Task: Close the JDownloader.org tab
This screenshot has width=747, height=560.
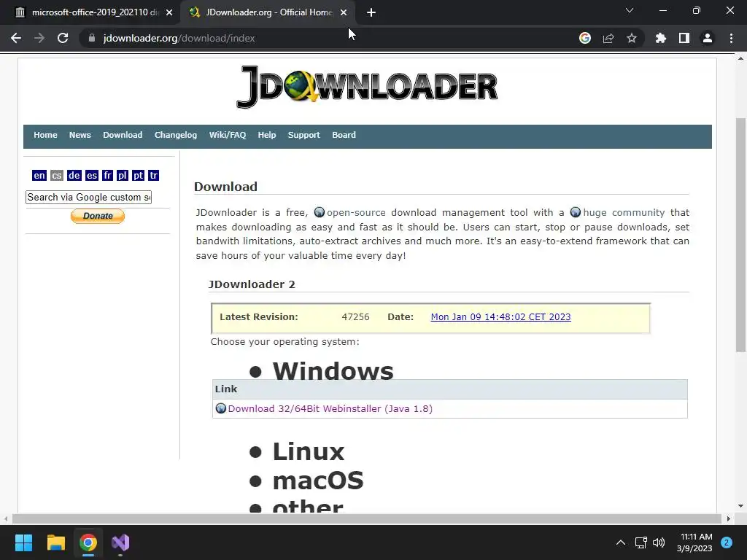Action: pyautogui.click(x=344, y=12)
